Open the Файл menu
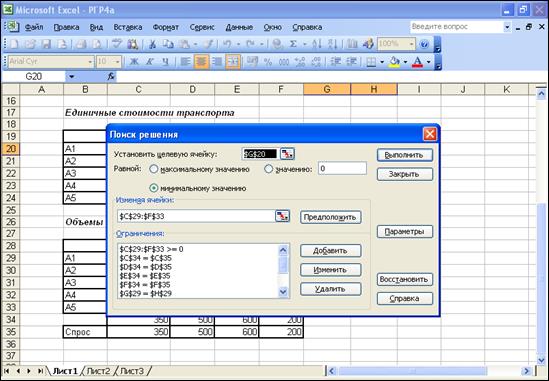Viewport: 549px width, 381px height. pos(34,27)
